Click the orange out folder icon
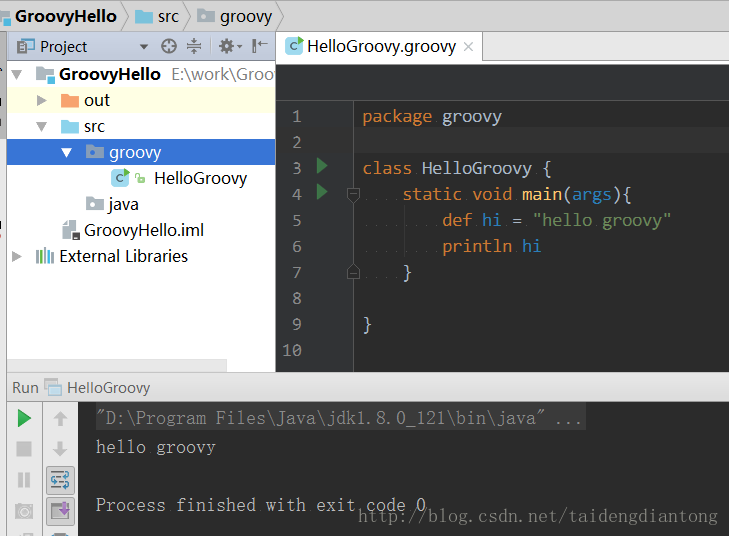Viewport: 729px width, 536px height. (70, 100)
